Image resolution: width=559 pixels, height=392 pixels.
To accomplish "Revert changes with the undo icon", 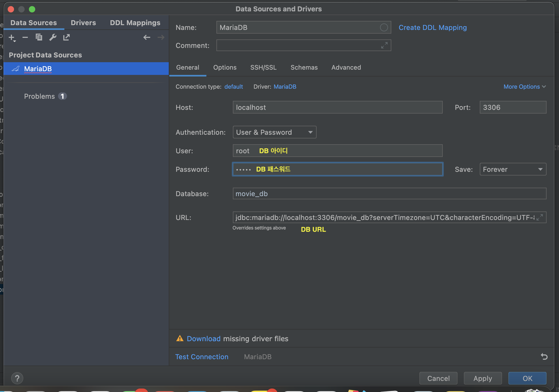I will tap(544, 357).
